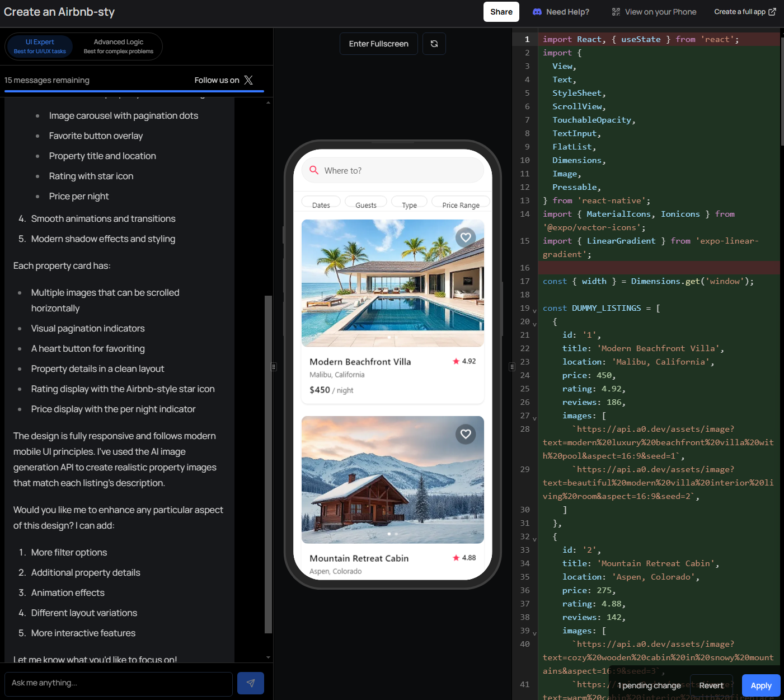Image resolution: width=784 pixels, height=700 pixels.
Task: Click the preview-code panel divider handle
Action: click(x=512, y=367)
